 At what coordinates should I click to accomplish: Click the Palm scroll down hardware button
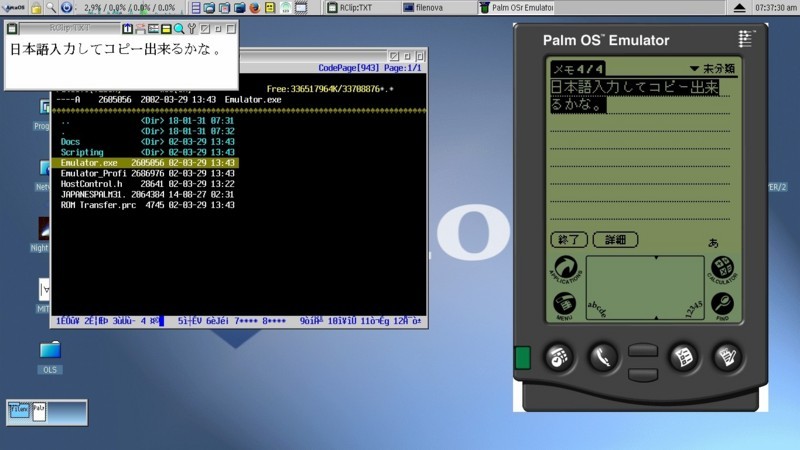643,375
